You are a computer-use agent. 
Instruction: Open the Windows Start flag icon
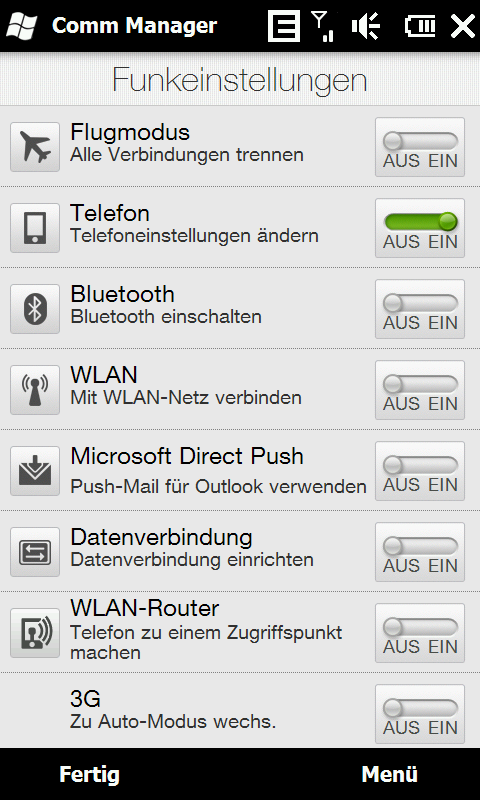pyautogui.click(x=21, y=26)
